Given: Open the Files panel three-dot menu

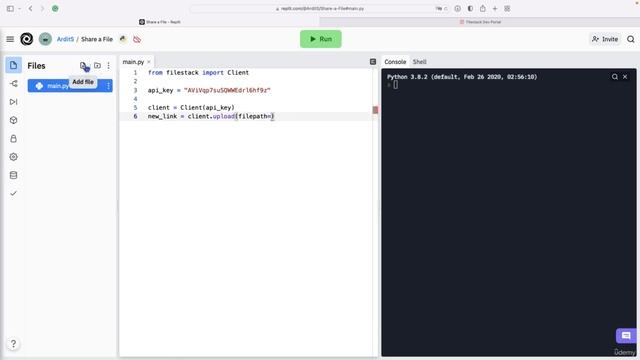Looking at the screenshot, I should (109, 65).
